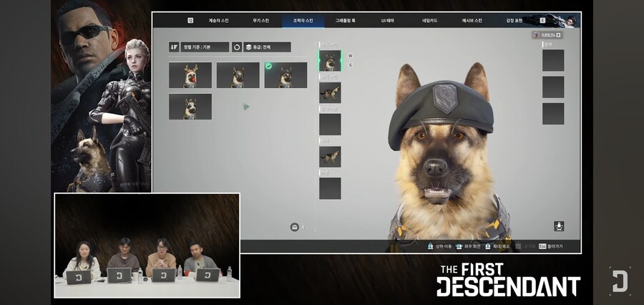
Task: Open the 네임카드 tab
Action: click(x=429, y=21)
